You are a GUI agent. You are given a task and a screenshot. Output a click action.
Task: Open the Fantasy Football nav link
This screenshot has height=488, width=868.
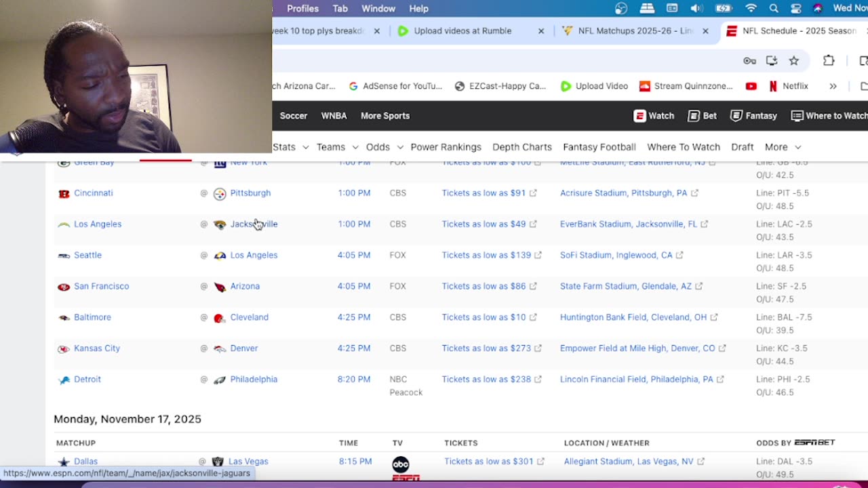pos(599,147)
